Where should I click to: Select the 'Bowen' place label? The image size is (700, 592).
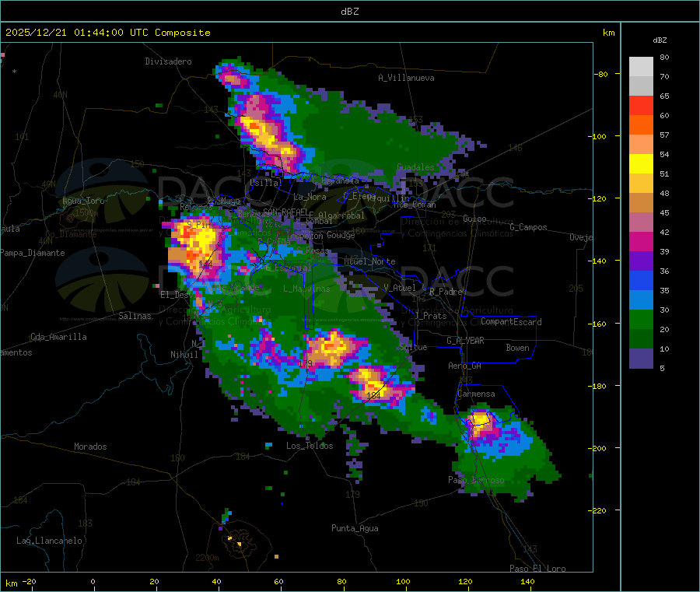pos(517,348)
